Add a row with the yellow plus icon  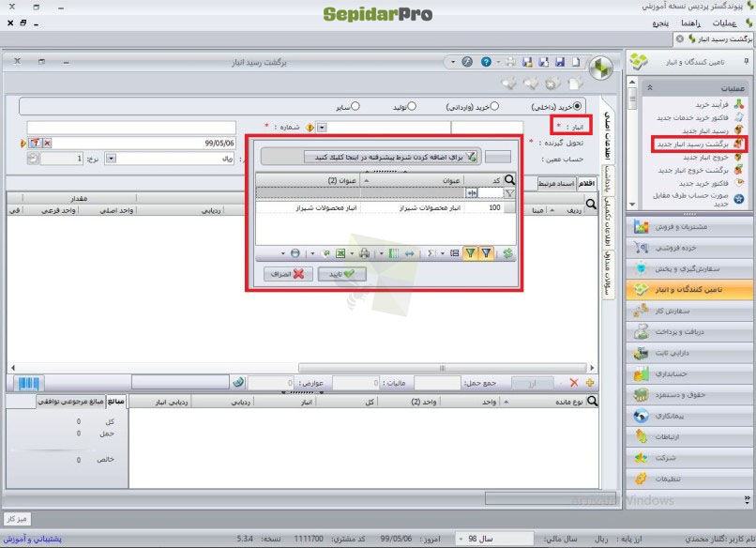[590, 383]
